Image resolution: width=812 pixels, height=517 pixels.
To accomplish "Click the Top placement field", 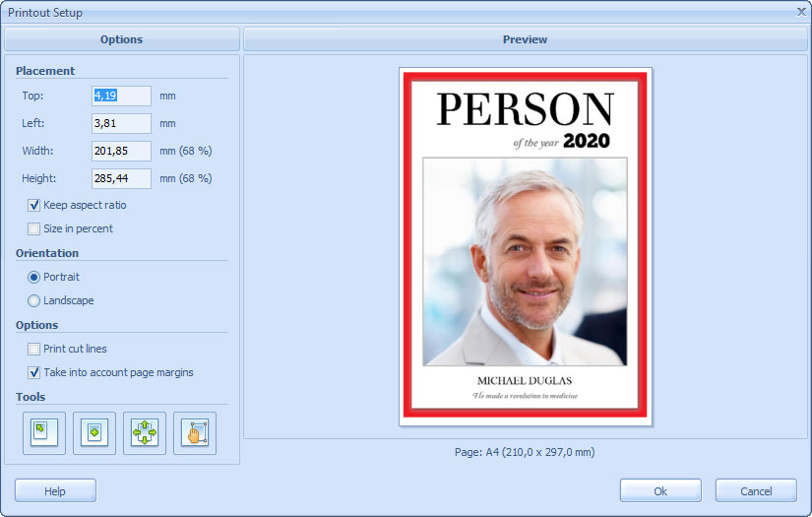I will pyautogui.click(x=122, y=96).
